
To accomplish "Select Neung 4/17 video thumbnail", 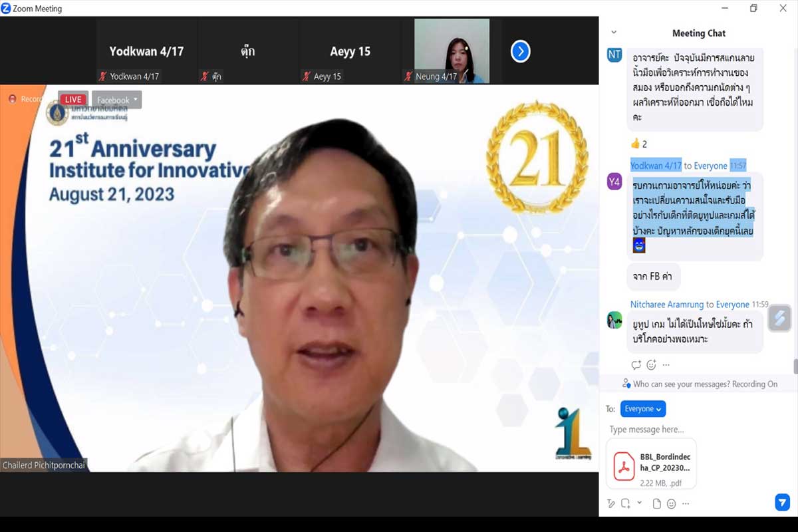I will coord(452,51).
